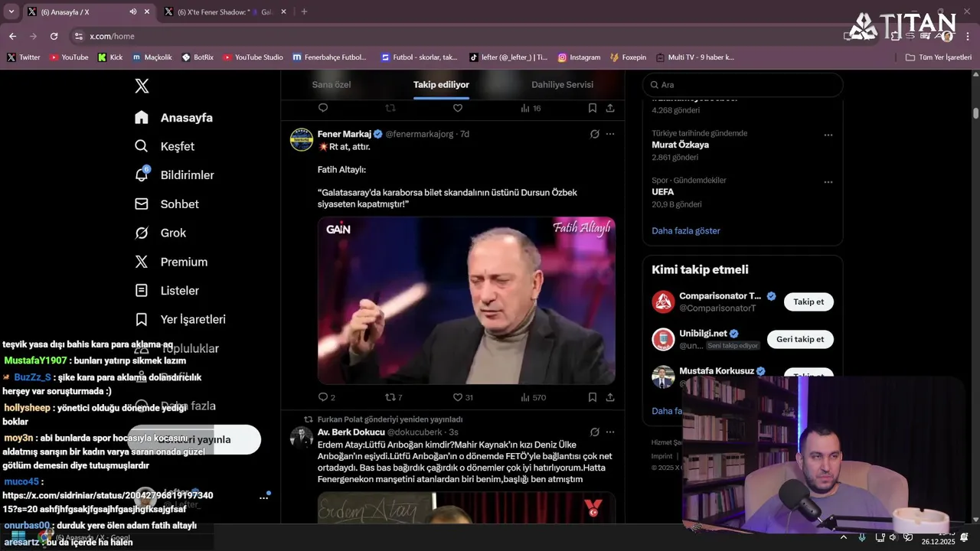Share the Fener Markaj tweet

(610, 397)
